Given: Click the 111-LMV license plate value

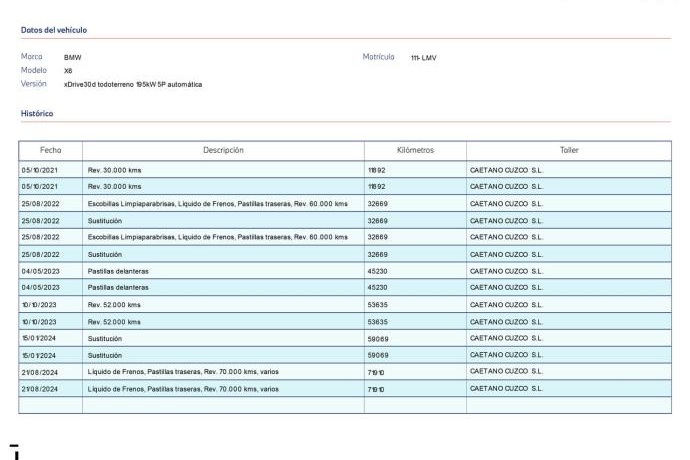Looking at the screenshot, I should click(x=423, y=58).
